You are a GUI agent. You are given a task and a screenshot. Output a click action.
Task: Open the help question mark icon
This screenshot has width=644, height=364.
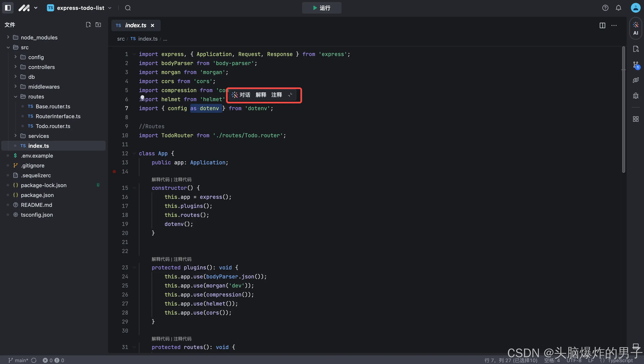pyautogui.click(x=605, y=8)
